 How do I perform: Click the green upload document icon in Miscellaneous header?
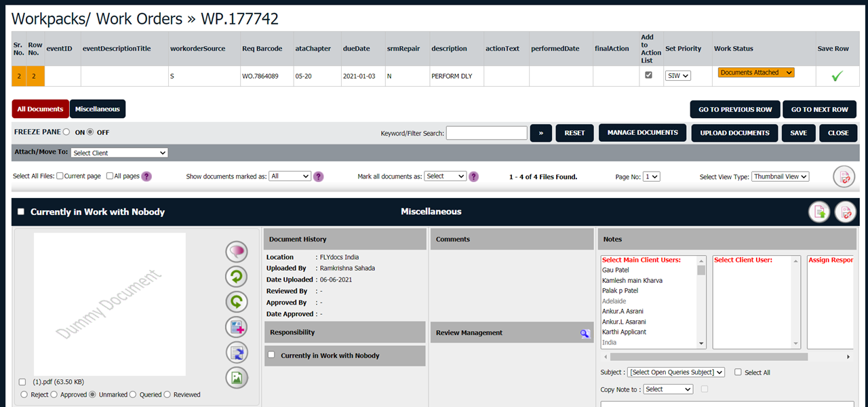pos(819,212)
